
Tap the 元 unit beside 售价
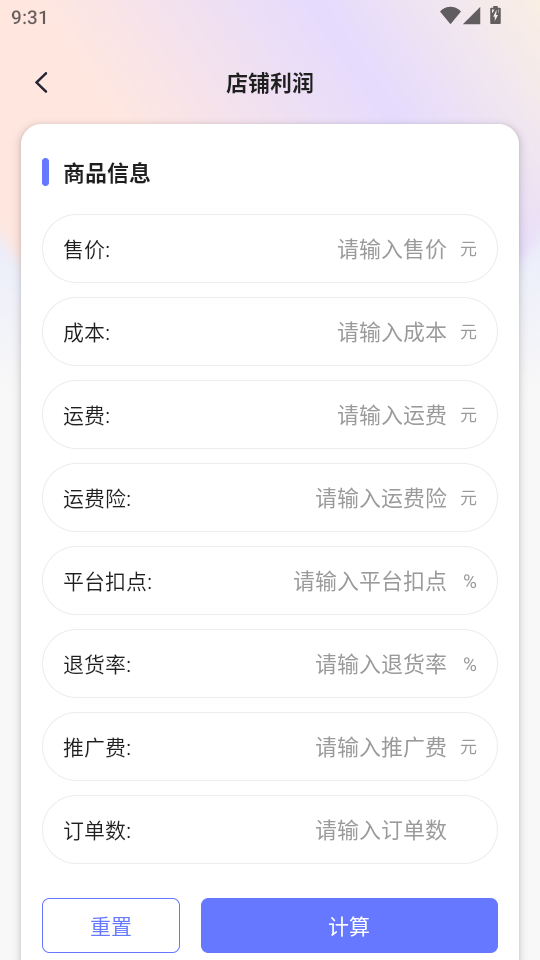tap(468, 249)
